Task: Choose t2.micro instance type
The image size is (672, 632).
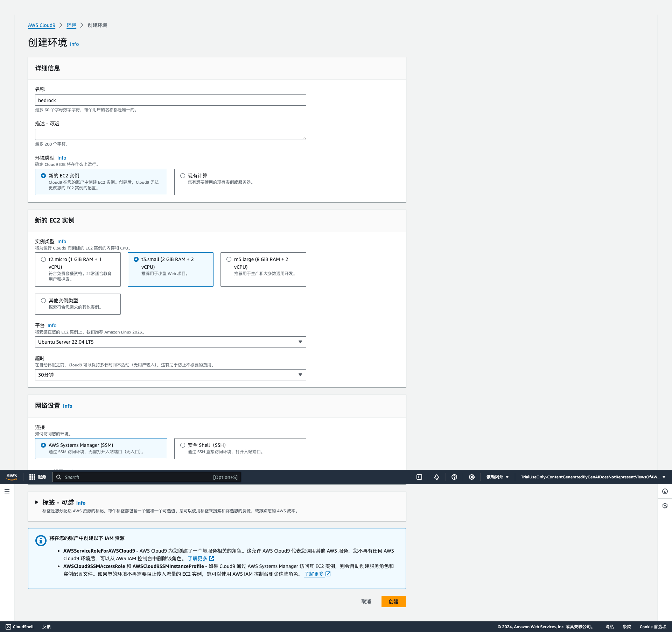Action: pyautogui.click(x=78, y=269)
